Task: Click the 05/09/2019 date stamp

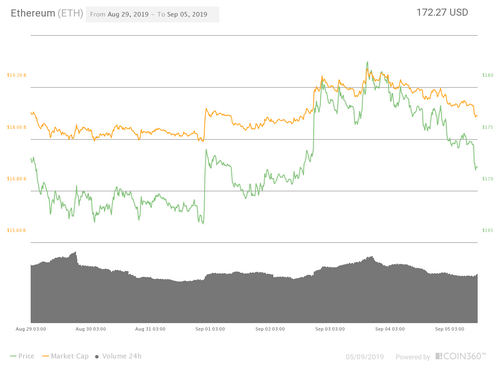Action: pyautogui.click(x=365, y=357)
